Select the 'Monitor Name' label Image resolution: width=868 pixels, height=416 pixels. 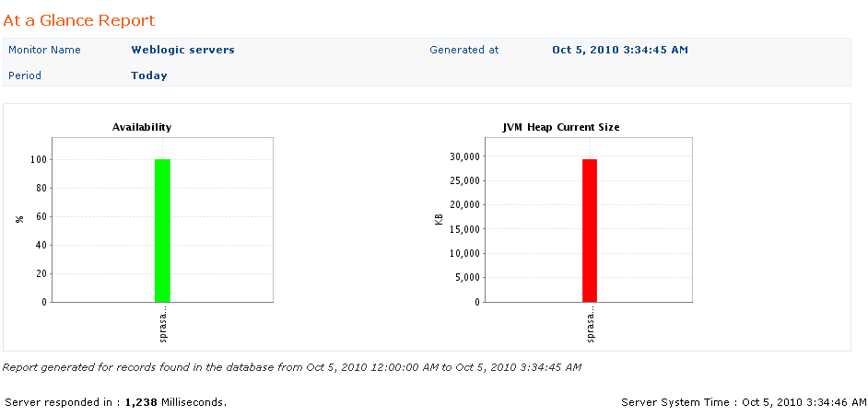coord(44,50)
